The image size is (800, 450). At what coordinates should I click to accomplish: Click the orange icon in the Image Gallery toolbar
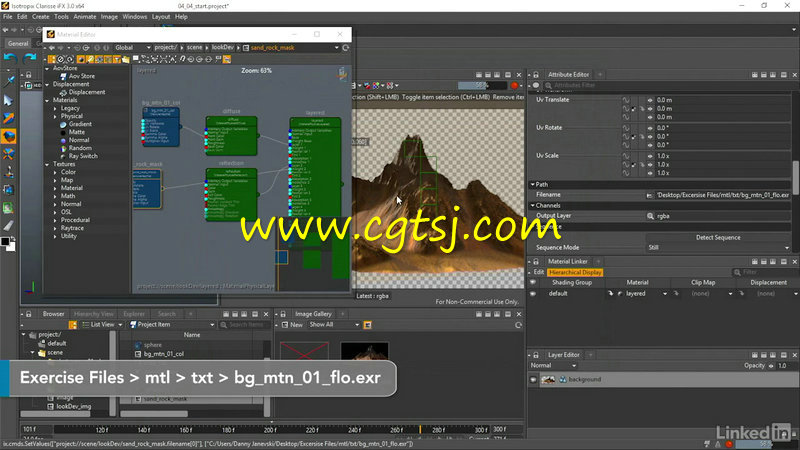click(x=367, y=324)
